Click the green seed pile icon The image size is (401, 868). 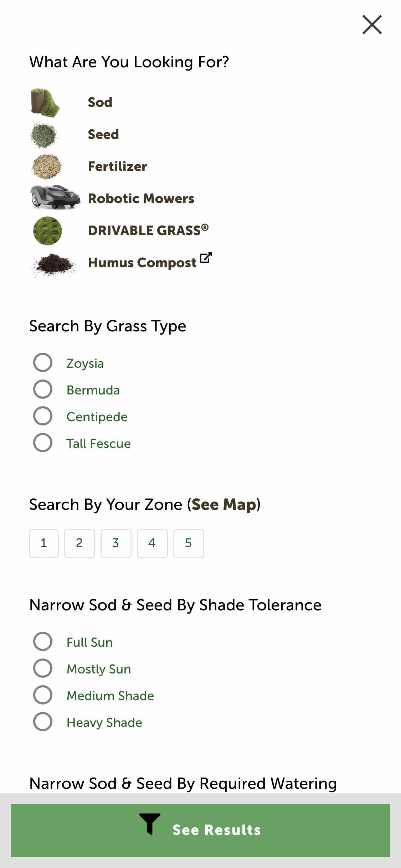tap(44, 135)
